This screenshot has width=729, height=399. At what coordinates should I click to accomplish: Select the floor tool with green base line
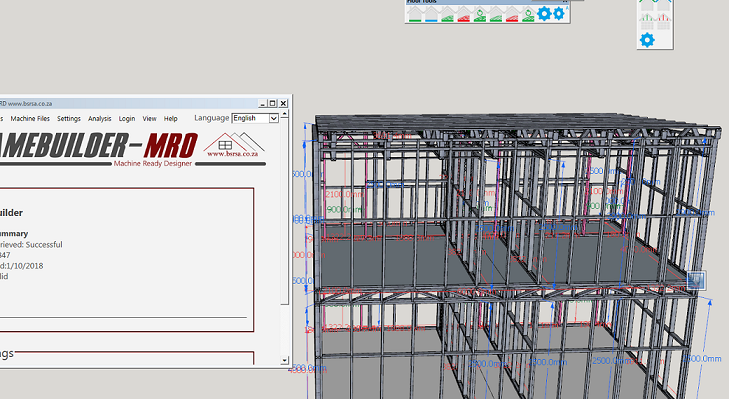[415, 14]
